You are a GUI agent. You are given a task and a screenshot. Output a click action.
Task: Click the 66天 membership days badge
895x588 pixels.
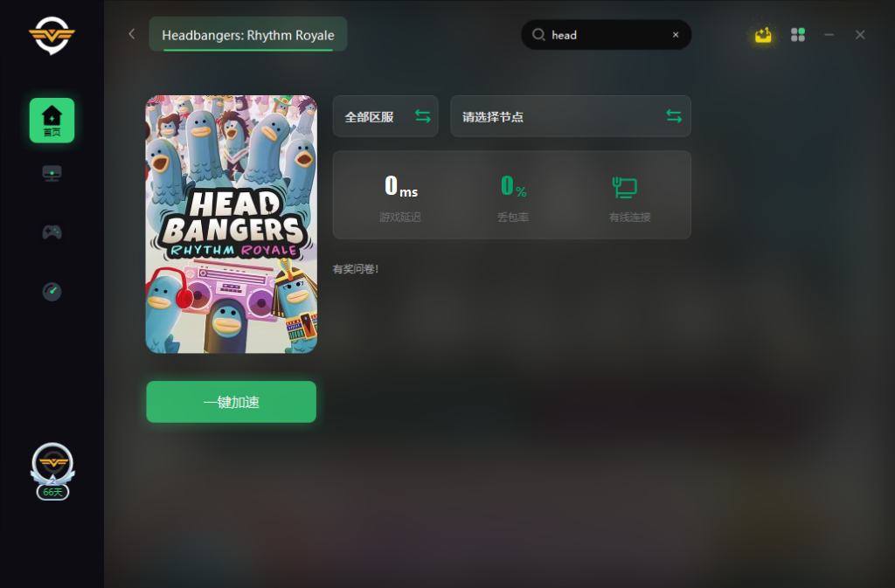click(52, 491)
